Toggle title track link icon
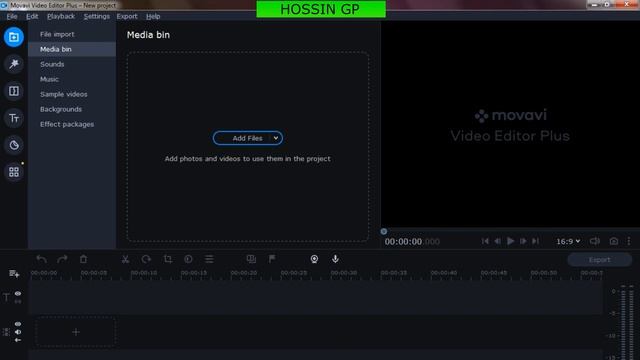 (18, 302)
